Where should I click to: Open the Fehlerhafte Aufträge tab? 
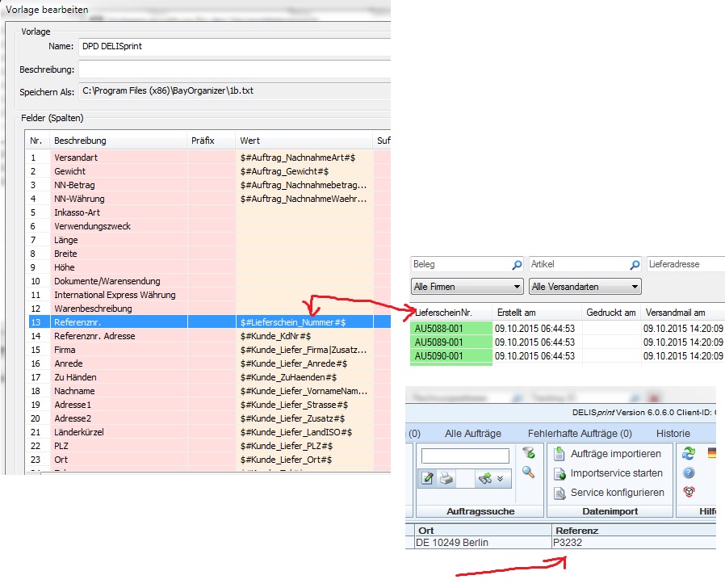point(580,434)
